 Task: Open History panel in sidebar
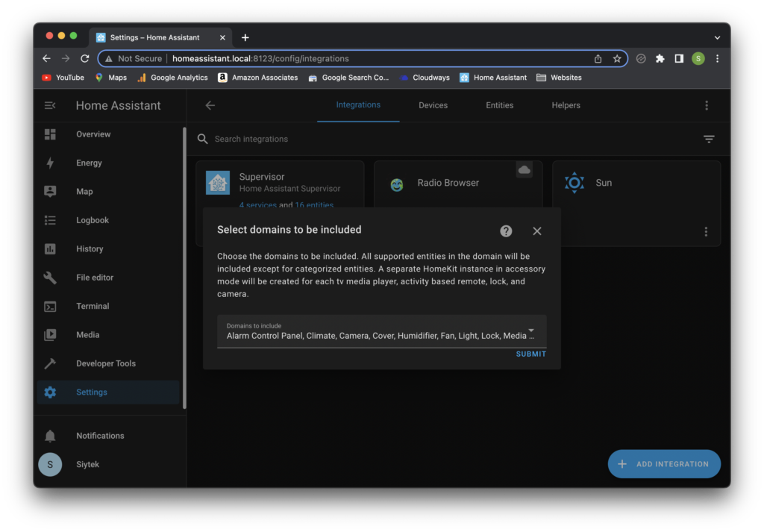[x=108, y=249]
